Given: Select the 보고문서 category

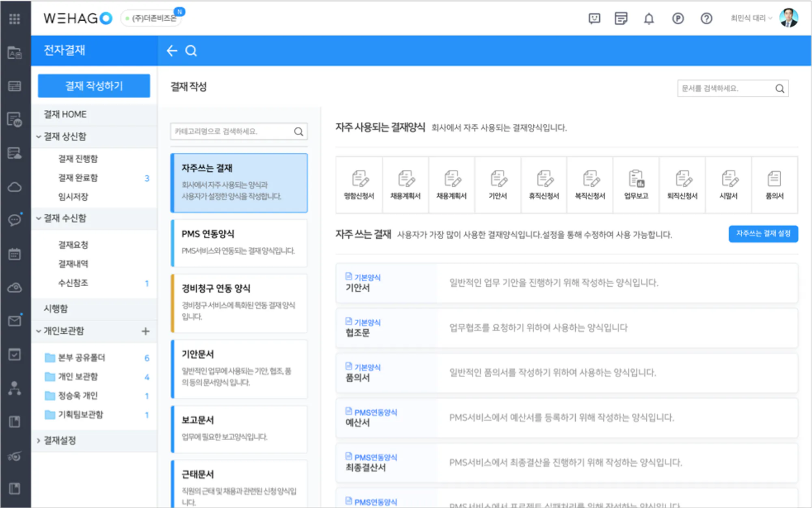Looking at the screenshot, I should tap(239, 429).
